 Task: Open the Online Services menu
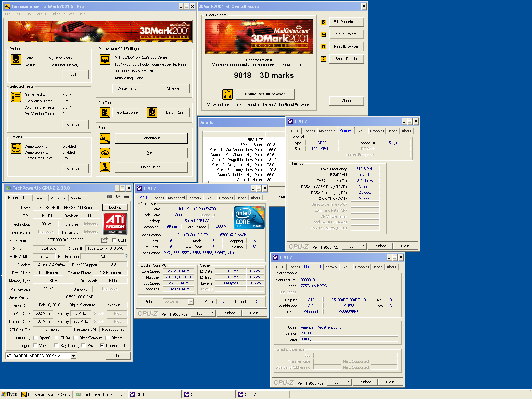click(63, 14)
